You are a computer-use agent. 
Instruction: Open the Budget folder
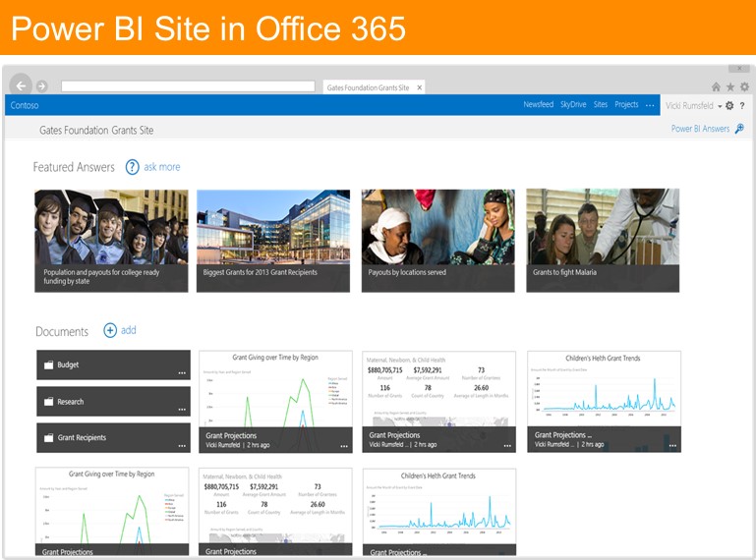pyautogui.click(x=113, y=364)
